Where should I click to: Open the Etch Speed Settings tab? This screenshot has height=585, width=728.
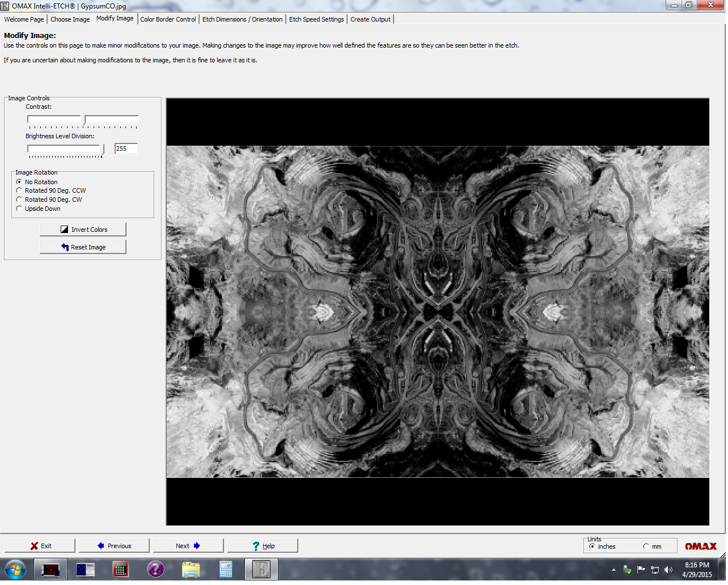pyautogui.click(x=316, y=19)
